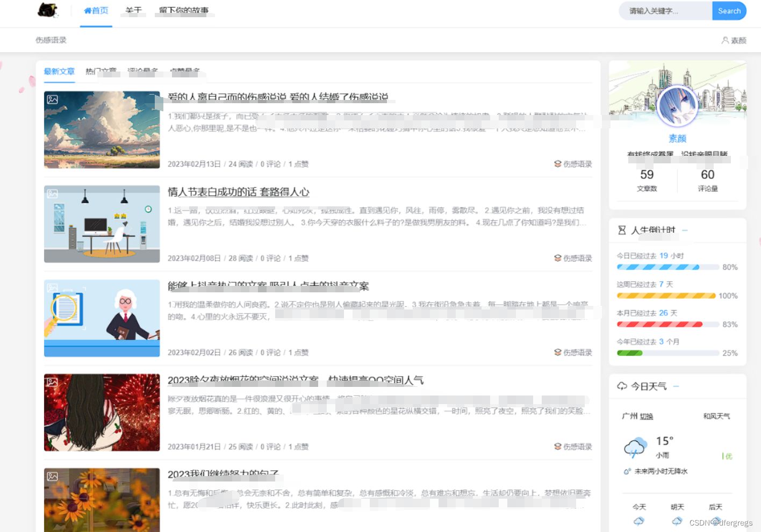The height and width of the screenshot is (532, 761).
Task: Click tomorrow's (明天) rain weather icon
Action: (x=677, y=521)
